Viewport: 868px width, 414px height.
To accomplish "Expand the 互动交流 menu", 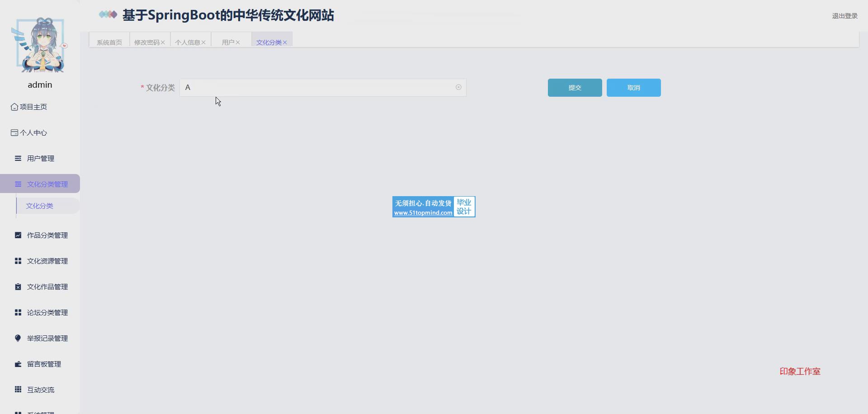I will (x=40, y=390).
